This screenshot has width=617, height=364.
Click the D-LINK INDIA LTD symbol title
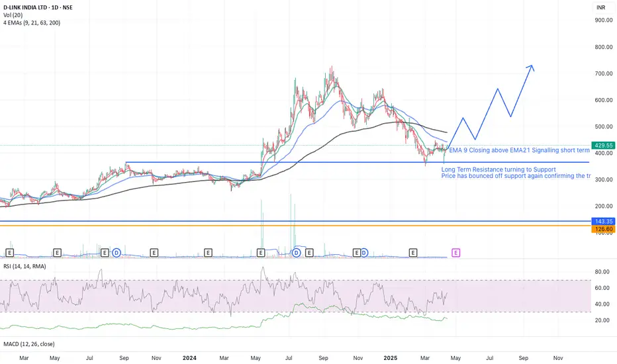pos(38,7)
